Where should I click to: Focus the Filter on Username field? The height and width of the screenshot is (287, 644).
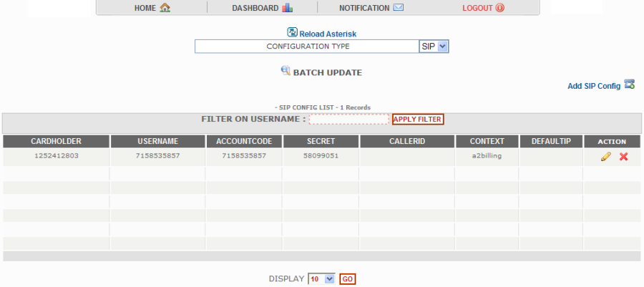[348, 119]
